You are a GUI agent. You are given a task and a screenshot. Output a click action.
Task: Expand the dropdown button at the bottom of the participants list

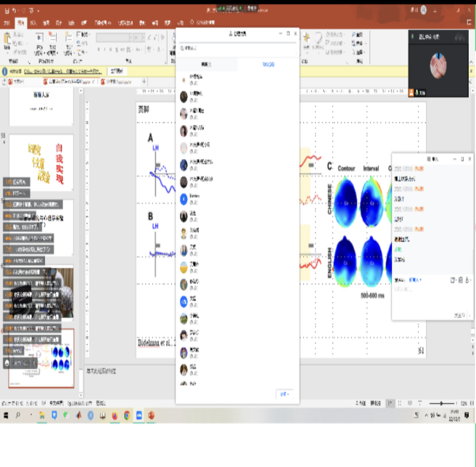tap(284, 394)
